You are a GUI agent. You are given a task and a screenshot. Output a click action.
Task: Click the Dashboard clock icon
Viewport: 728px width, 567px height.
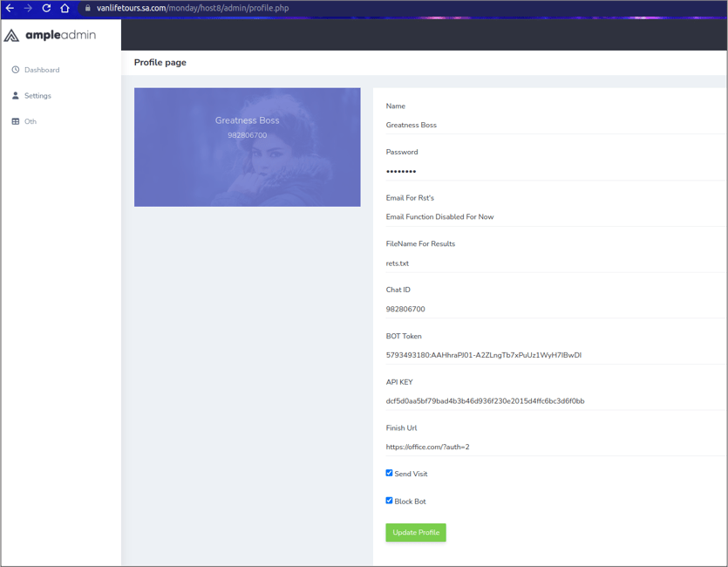(x=16, y=70)
